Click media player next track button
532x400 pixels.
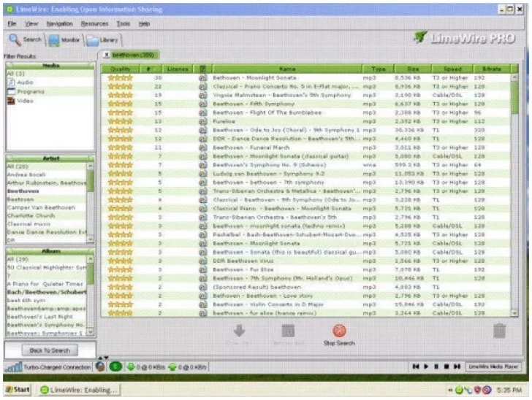(x=457, y=366)
